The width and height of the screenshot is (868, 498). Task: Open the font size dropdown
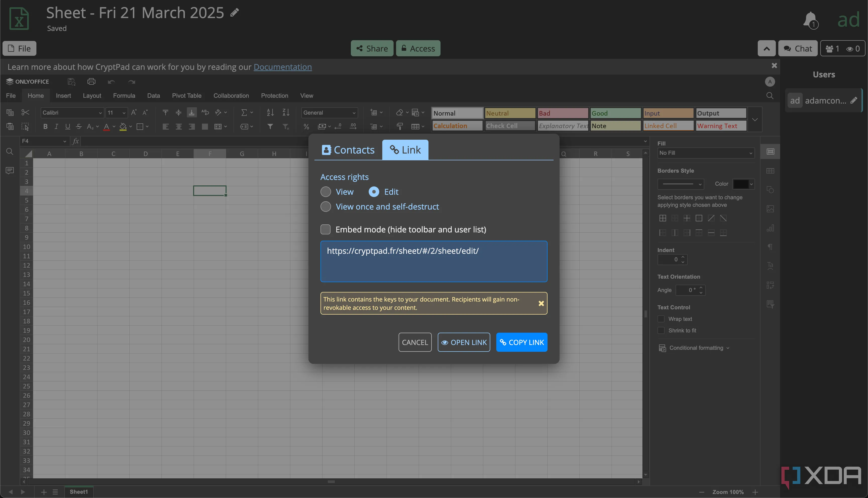pyautogui.click(x=117, y=113)
